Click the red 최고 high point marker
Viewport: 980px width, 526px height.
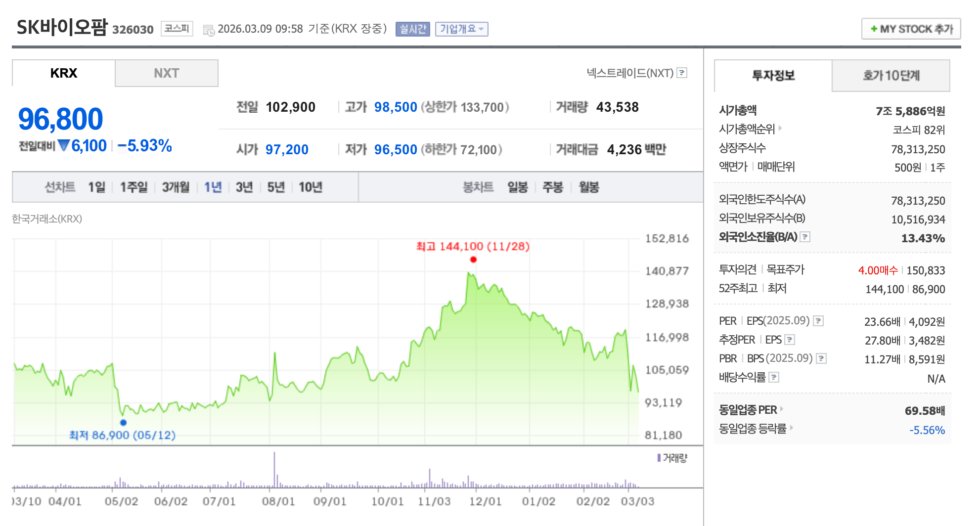[473, 260]
